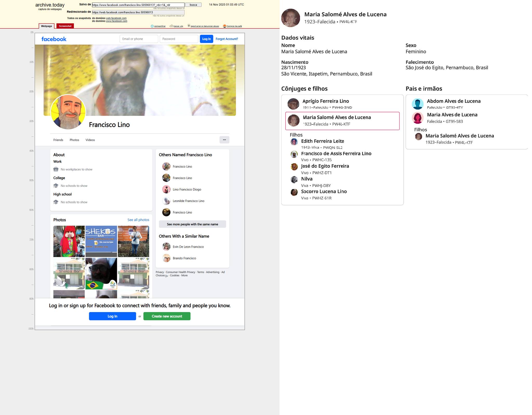Viewport: 532px width, 415px height.
Task: Click the report error bug icon
Action: pyautogui.click(x=189, y=26)
